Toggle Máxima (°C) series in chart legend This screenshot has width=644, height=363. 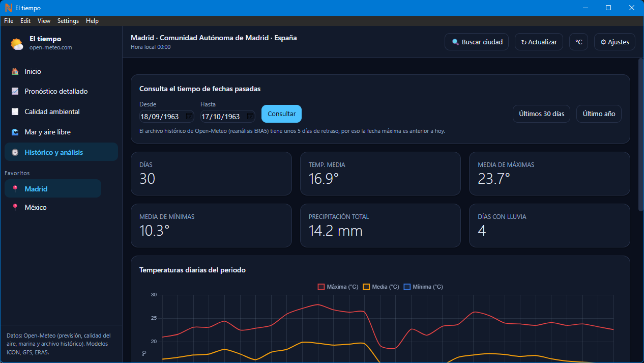pyautogui.click(x=338, y=287)
